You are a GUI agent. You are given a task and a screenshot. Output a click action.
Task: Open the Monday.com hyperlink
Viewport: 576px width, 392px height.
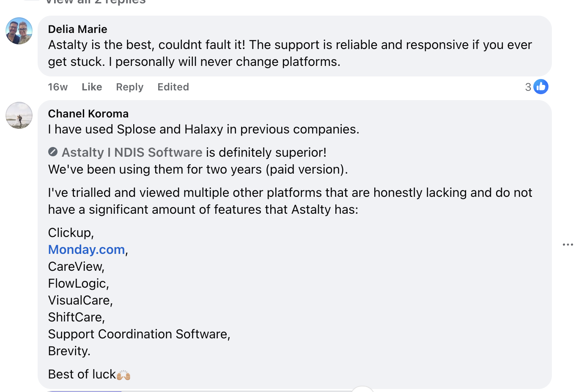pyautogui.click(x=86, y=249)
